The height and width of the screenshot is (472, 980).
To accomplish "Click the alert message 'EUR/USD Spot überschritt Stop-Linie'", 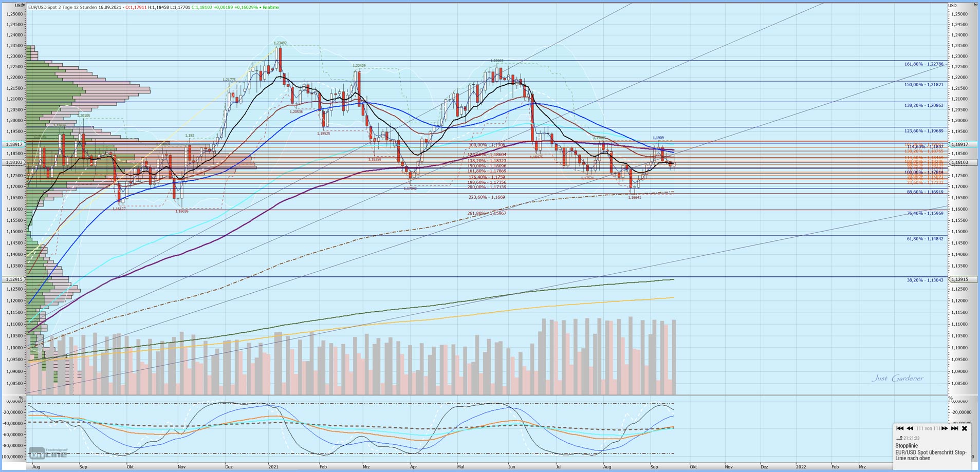I will (931, 455).
